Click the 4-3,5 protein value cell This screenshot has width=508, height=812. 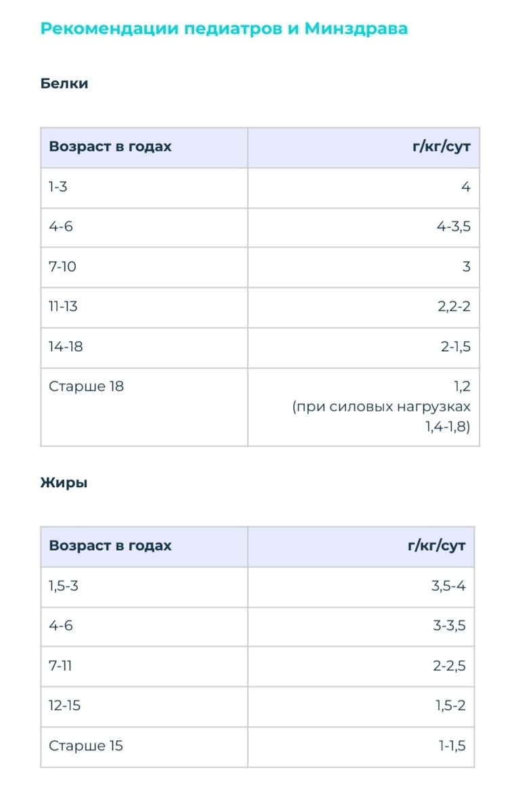coord(453,227)
